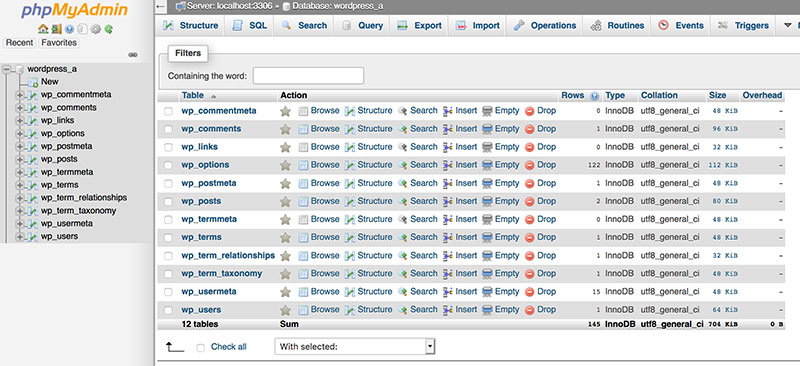Click the red Drop icon for wp_users
This screenshot has width=800, height=366.
coord(530,310)
